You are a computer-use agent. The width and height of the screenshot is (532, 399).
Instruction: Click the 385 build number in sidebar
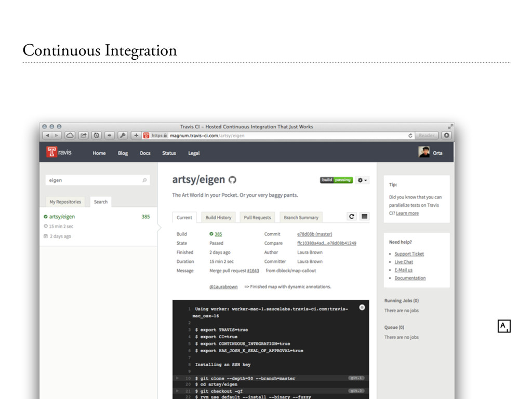(145, 217)
